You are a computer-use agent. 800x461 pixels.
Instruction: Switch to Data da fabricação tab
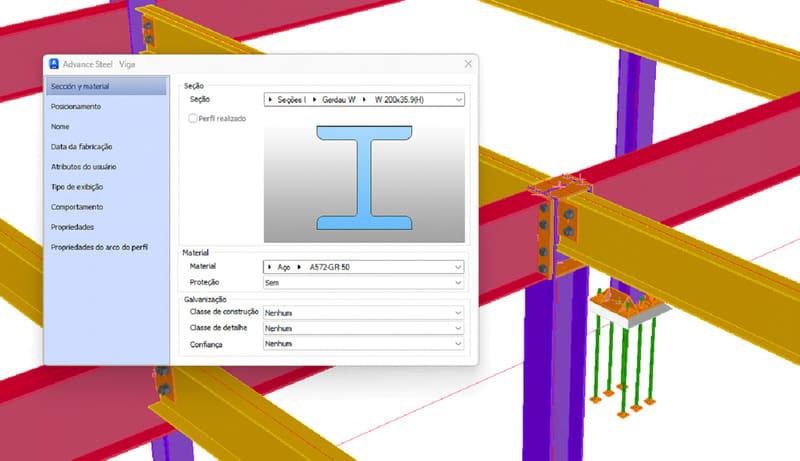[x=82, y=146]
